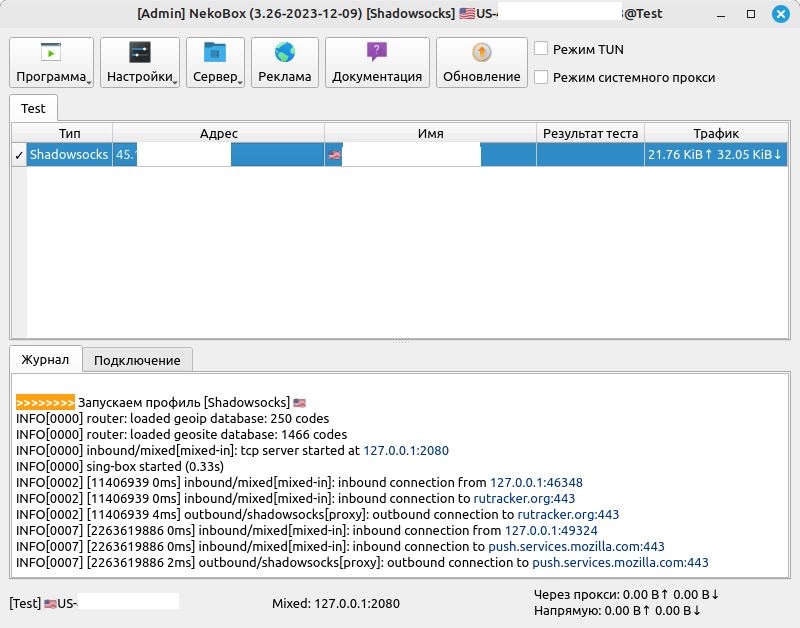Click the Сервер blue window icon
The height and width of the screenshot is (628, 800).
[215, 53]
